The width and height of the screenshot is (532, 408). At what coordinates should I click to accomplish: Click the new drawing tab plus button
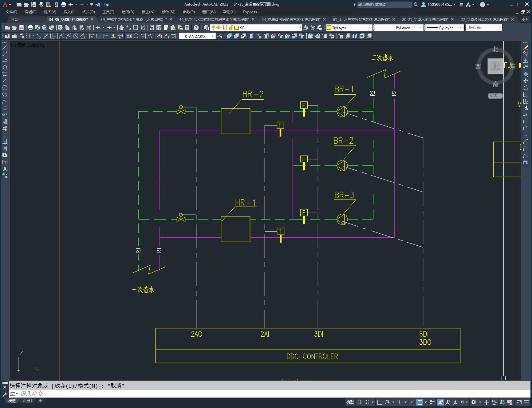tap(524, 19)
